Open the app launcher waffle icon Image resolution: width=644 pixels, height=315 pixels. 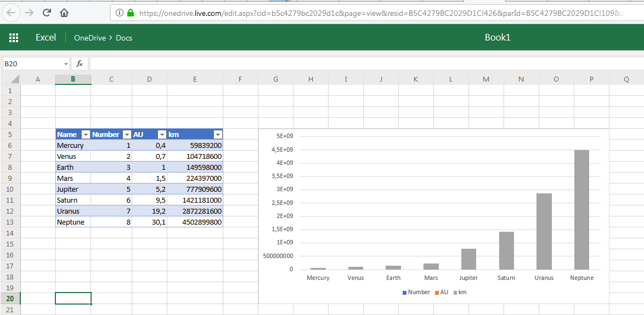(x=14, y=37)
